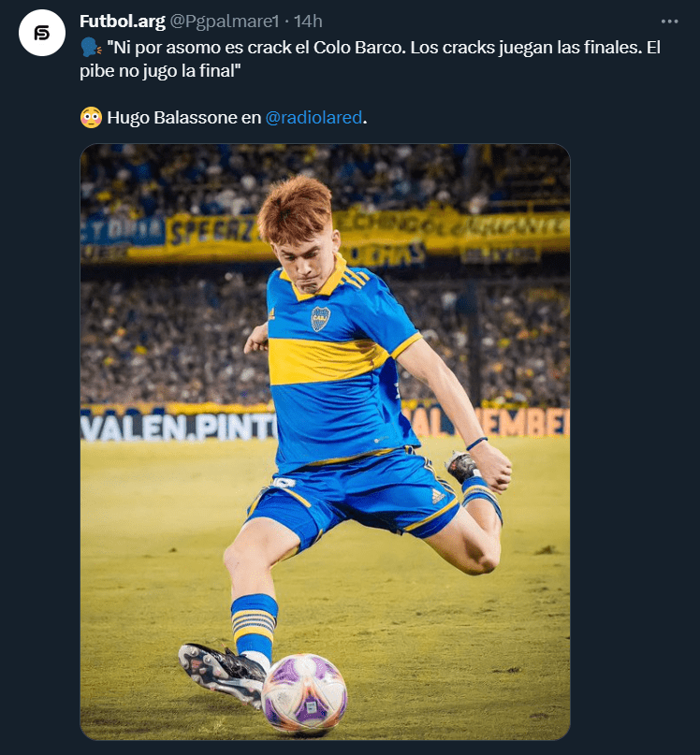
Task: Click the CABJ crest on the jersey
Action: 321,319
